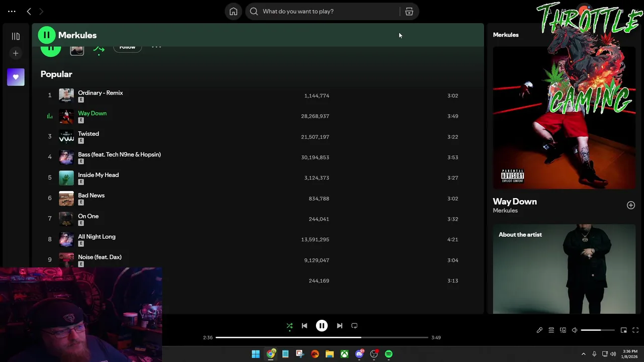Open Your Library sidebar icon
Viewport: 644px width, 362px height.
click(x=16, y=36)
